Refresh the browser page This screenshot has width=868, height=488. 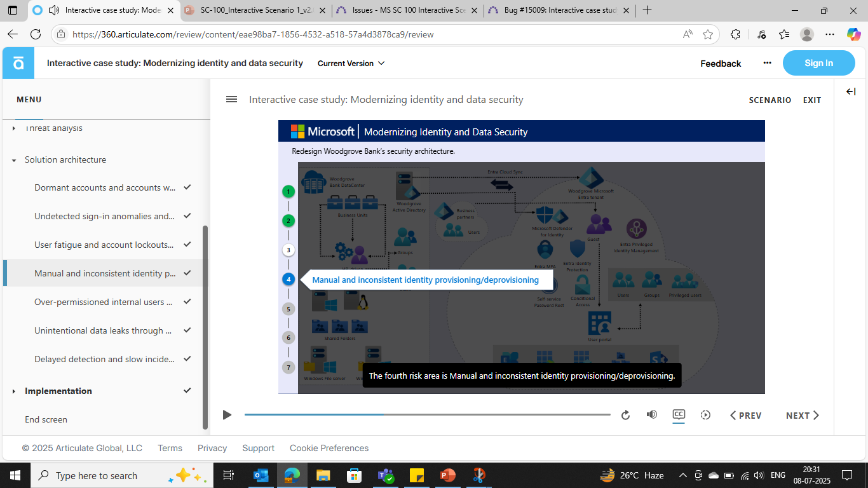[36, 34]
